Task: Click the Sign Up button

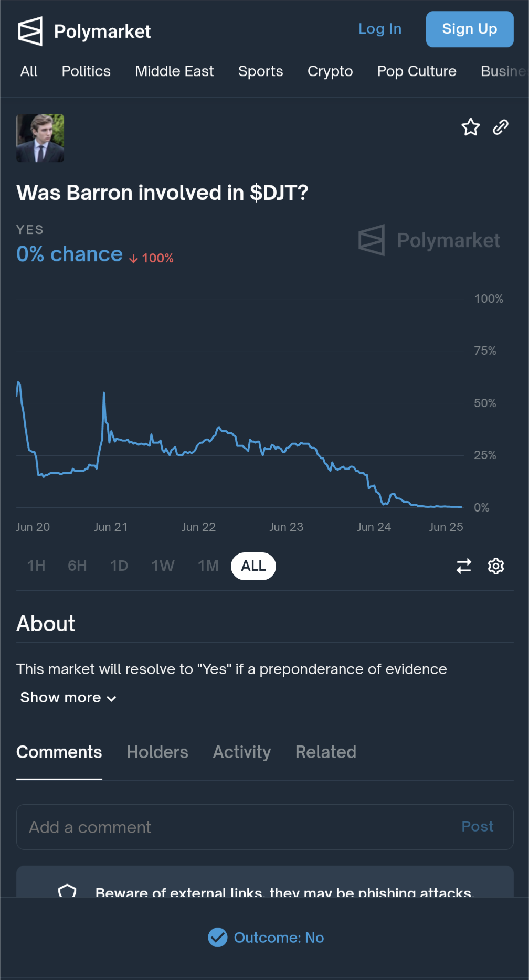Action: pos(470,29)
